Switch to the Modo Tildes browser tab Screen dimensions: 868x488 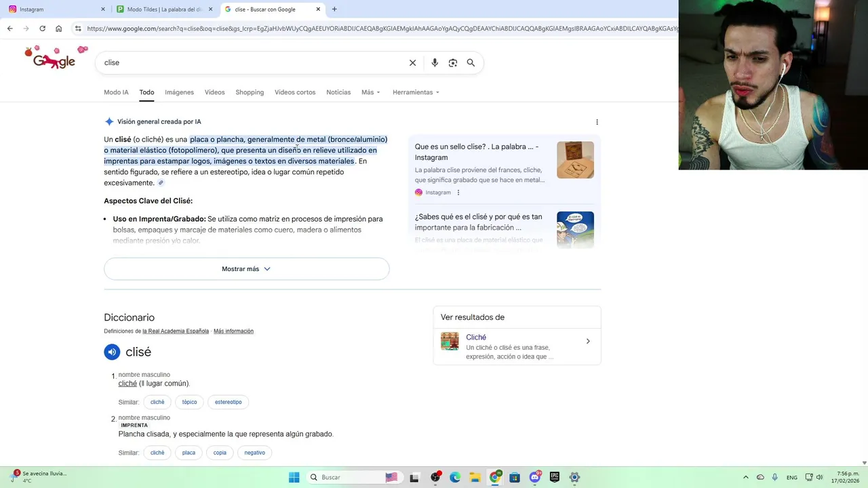tap(165, 9)
